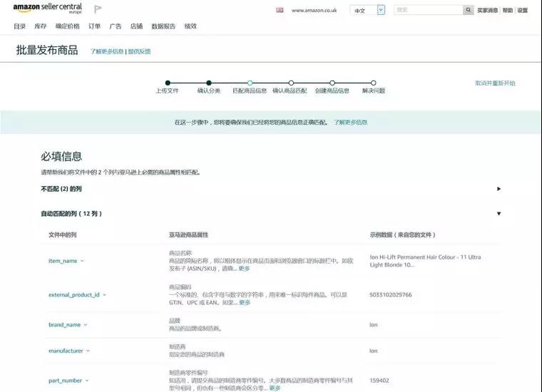Screen dimensions: 542x392
Task: Open the 订单 menu
Action: [x=94, y=26]
